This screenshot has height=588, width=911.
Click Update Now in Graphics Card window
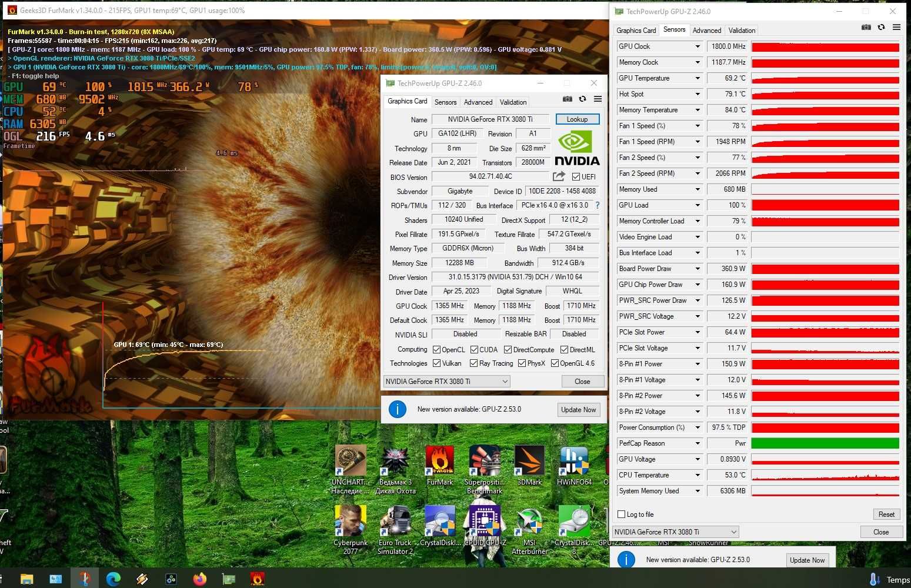coord(578,410)
